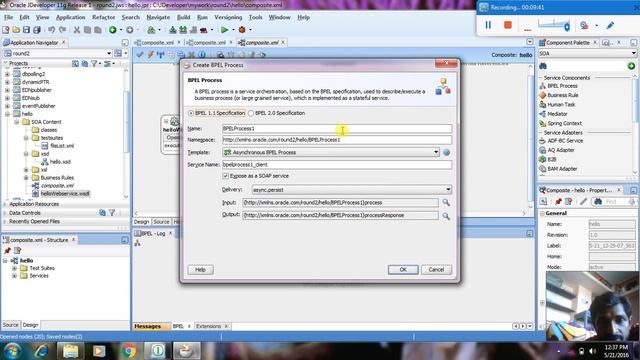Click the lightning bolt icon in composite toolbar
Image resolution: width=640 pixels, height=360 pixels.
click(x=150, y=55)
